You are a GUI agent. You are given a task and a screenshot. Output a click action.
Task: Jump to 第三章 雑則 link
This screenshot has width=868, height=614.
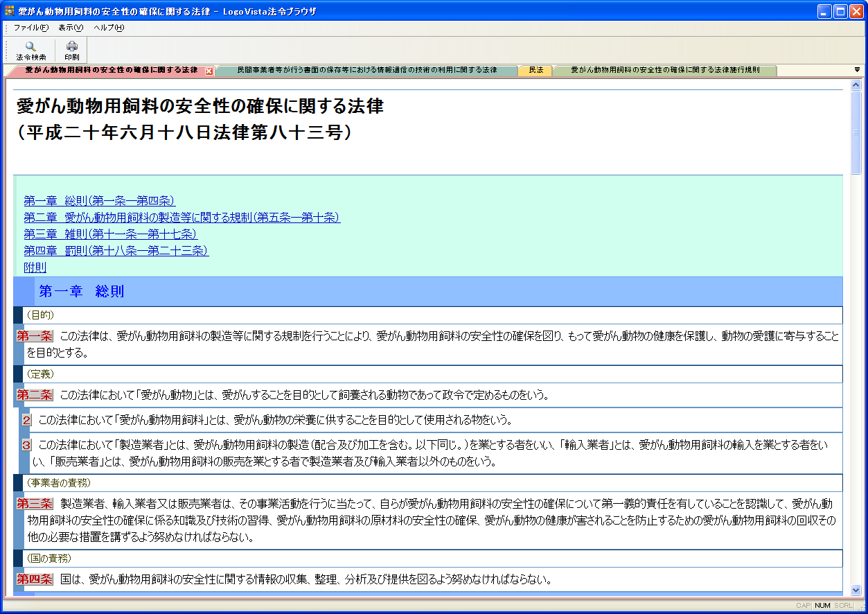111,234
